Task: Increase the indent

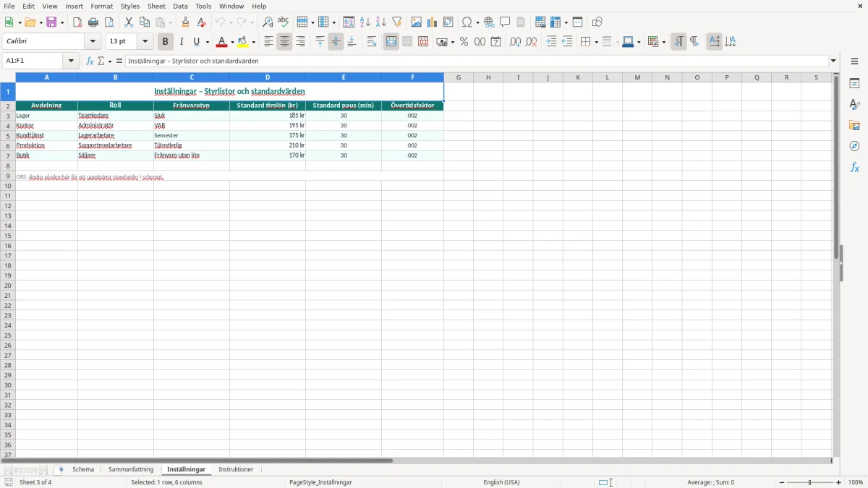Action: [x=551, y=42]
